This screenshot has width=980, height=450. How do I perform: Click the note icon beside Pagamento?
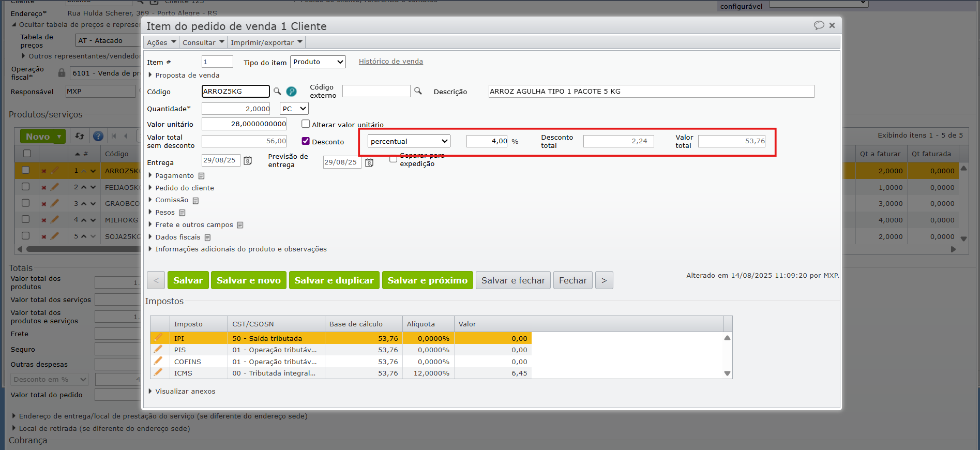click(x=201, y=176)
